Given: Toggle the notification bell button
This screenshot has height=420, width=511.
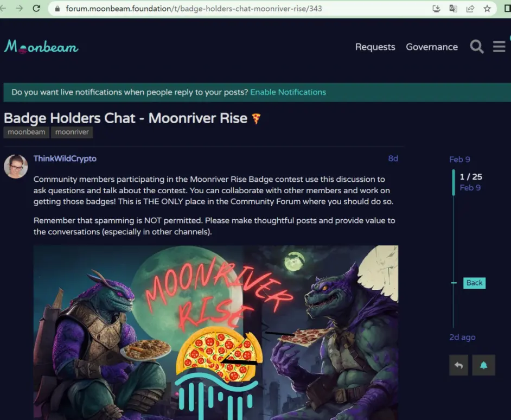Looking at the screenshot, I should pos(484,365).
